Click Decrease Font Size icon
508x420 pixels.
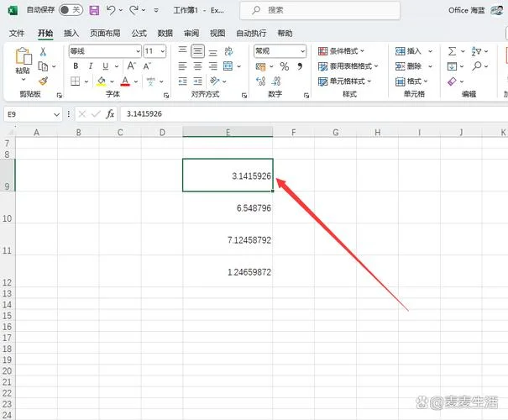[x=147, y=66]
